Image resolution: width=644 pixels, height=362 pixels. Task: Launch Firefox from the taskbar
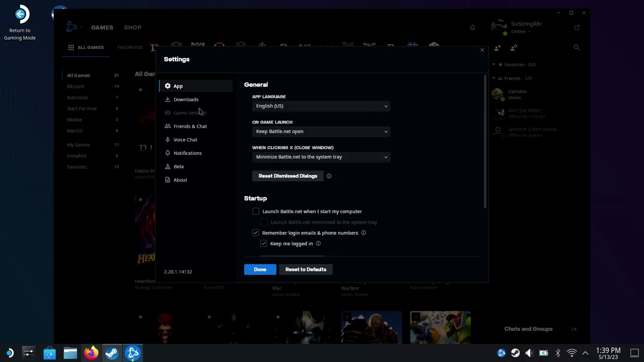point(91,353)
